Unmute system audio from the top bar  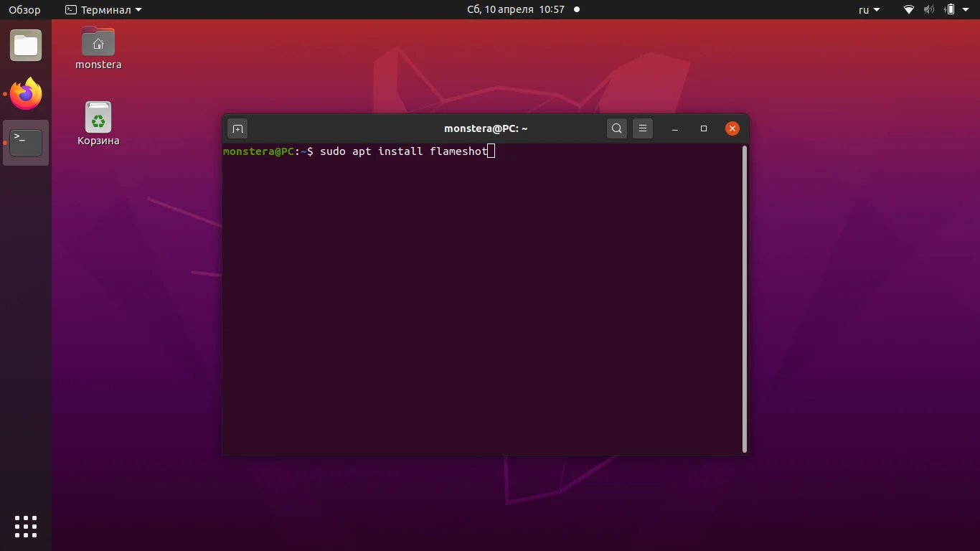pyautogui.click(x=928, y=9)
